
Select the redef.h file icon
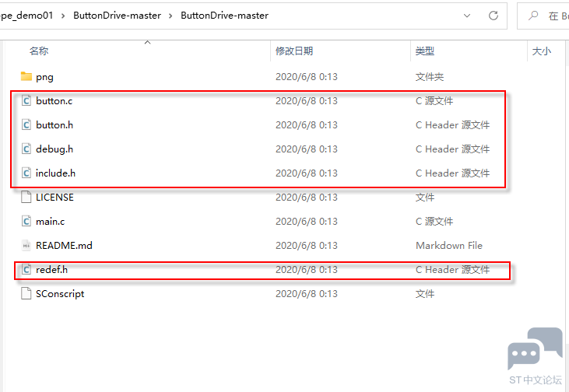(26, 269)
